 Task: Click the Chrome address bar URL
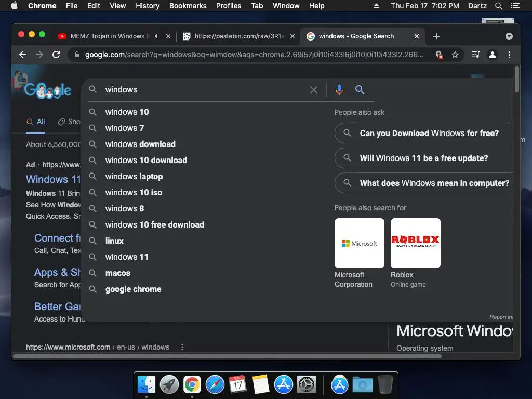pyautogui.click(x=254, y=55)
